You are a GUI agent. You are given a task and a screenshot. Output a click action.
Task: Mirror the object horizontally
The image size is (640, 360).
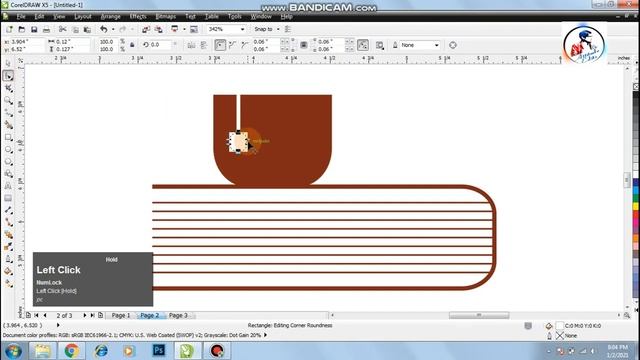[x=191, y=45]
